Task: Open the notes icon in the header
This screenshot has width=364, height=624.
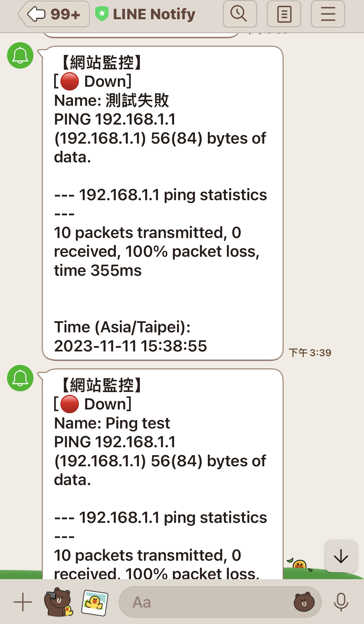Action: coord(284,14)
